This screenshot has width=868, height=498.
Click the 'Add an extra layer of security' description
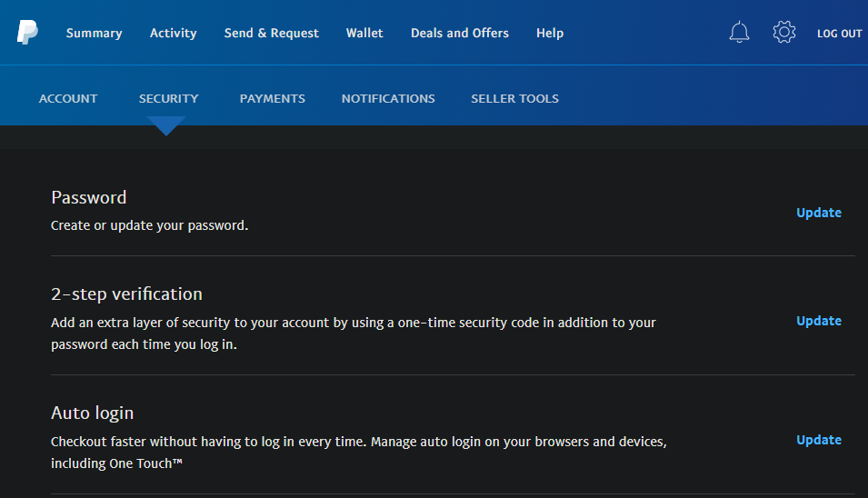(354, 334)
